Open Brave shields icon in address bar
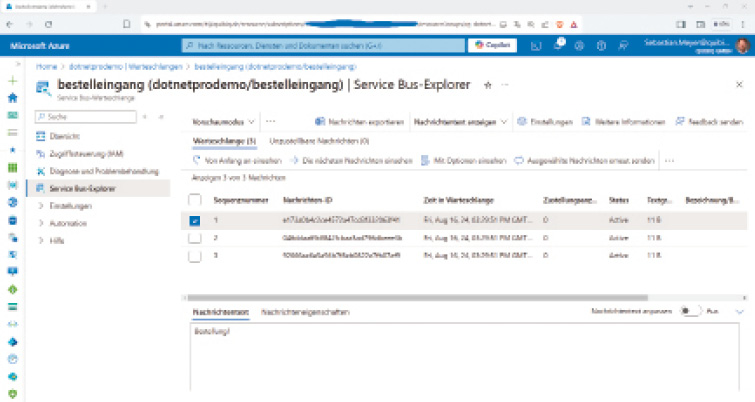 560,25
